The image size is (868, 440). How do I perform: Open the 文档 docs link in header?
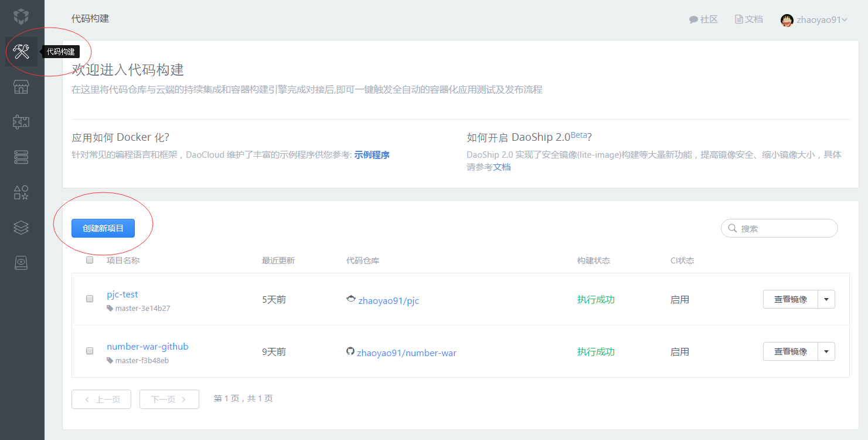(749, 19)
